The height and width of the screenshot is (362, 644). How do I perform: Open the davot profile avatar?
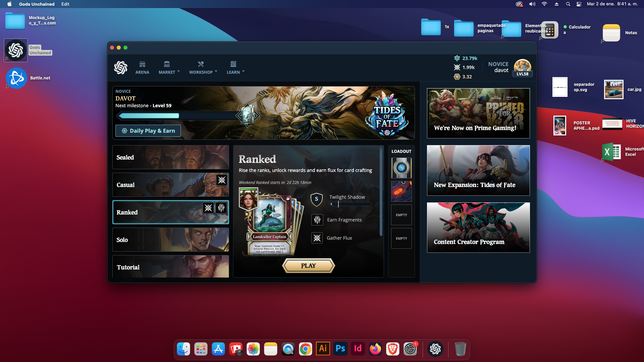click(522, 66)
